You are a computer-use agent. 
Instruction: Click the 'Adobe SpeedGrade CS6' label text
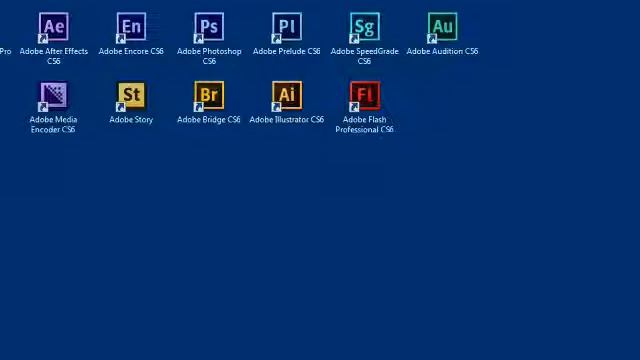pyautogui.click(x=364, y=56)
